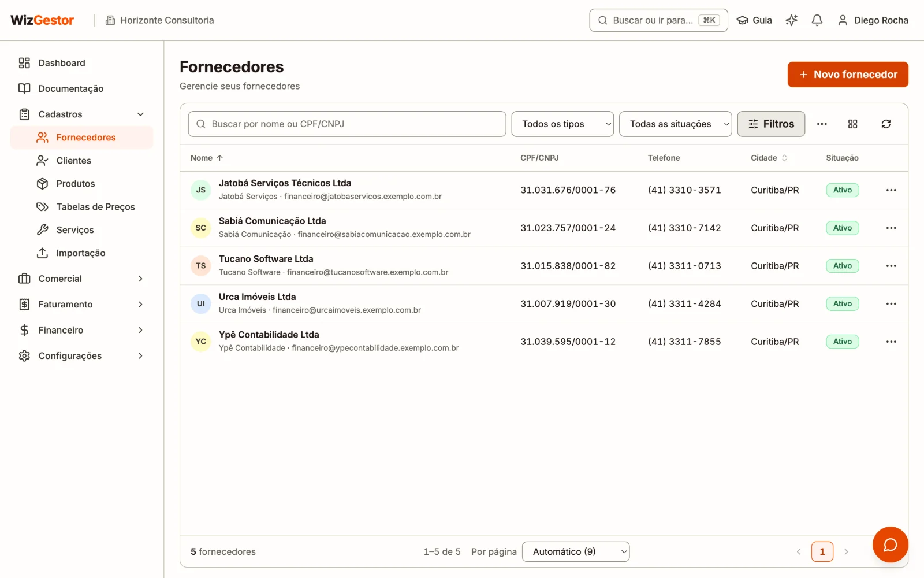Screen dimensions: 924x578
Task: Open the Guia link
Action: [754, 20]
